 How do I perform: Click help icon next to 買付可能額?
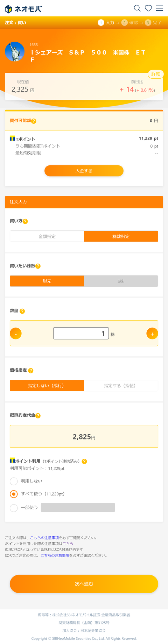click(x=34, y=121)
